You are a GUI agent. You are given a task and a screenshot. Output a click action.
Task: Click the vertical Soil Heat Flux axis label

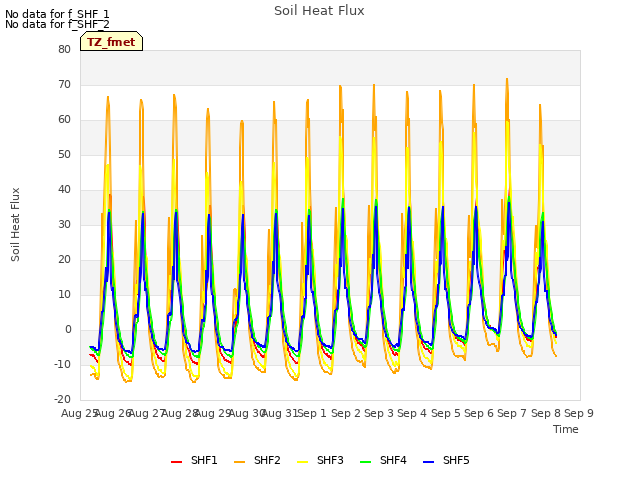tap(15, 224)
